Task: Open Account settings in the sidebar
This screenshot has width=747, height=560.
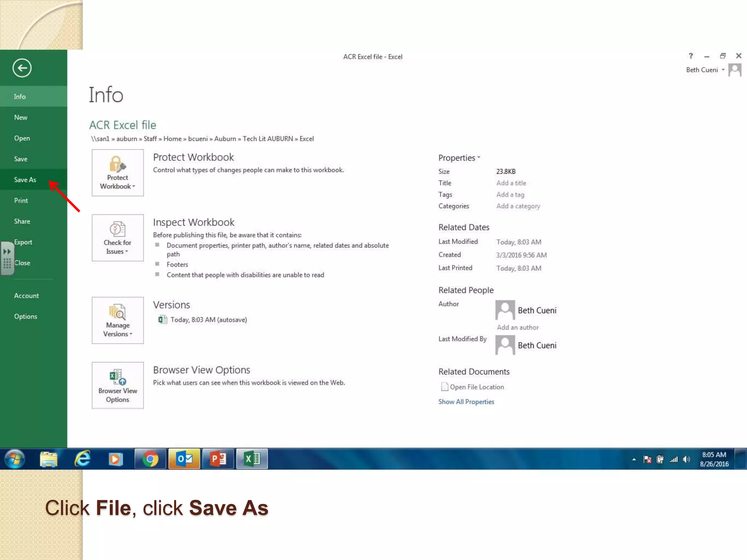Action: [34, 295]
